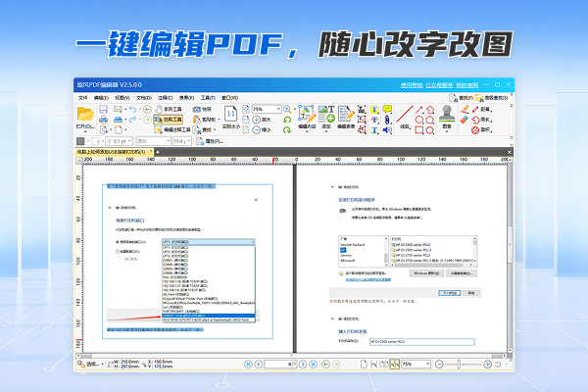Click the Actual Size 1:1 page icon
Viewport: 588px width, 392px height.
230,114
